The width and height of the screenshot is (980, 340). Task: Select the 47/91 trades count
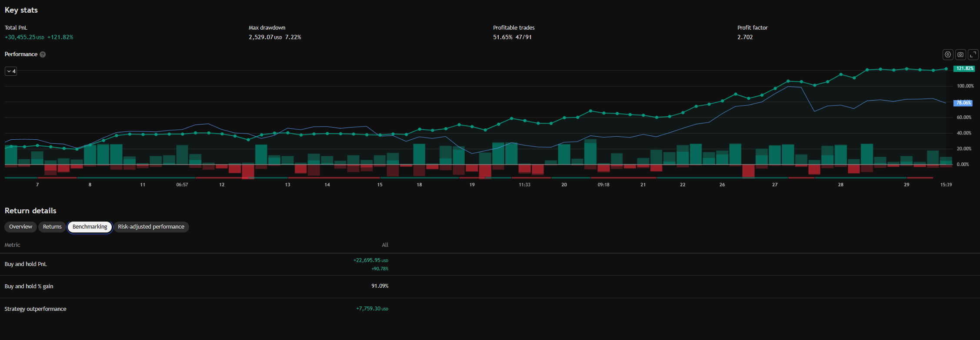pos(523,37)
